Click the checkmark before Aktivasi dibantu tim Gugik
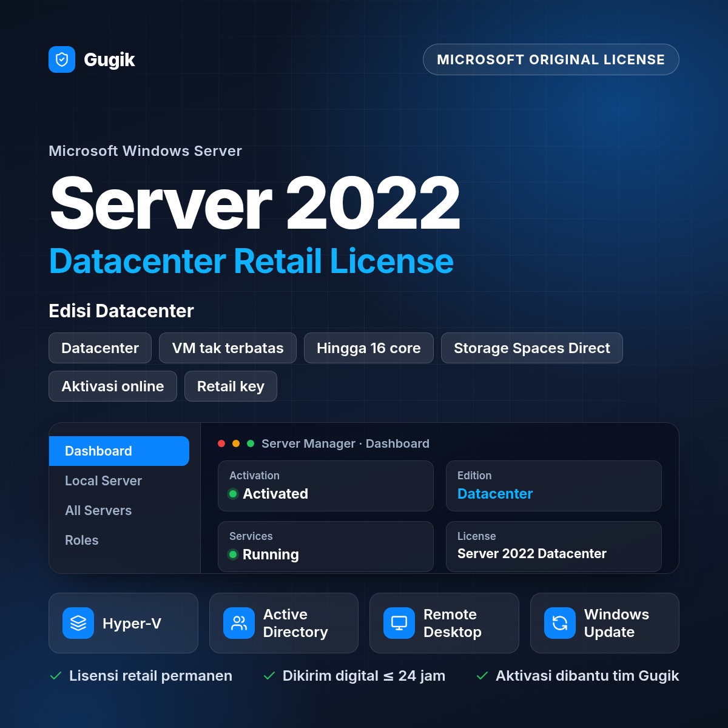This screenshot has height=728, width=728. pyautogui.click(x=482, y=676)
